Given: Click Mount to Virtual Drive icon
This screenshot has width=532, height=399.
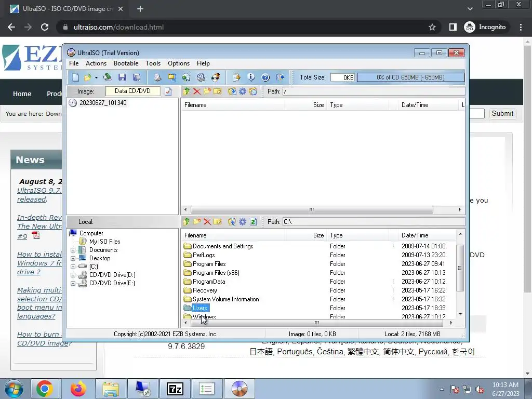Looking at the screenshot, I should click(201, 77).
